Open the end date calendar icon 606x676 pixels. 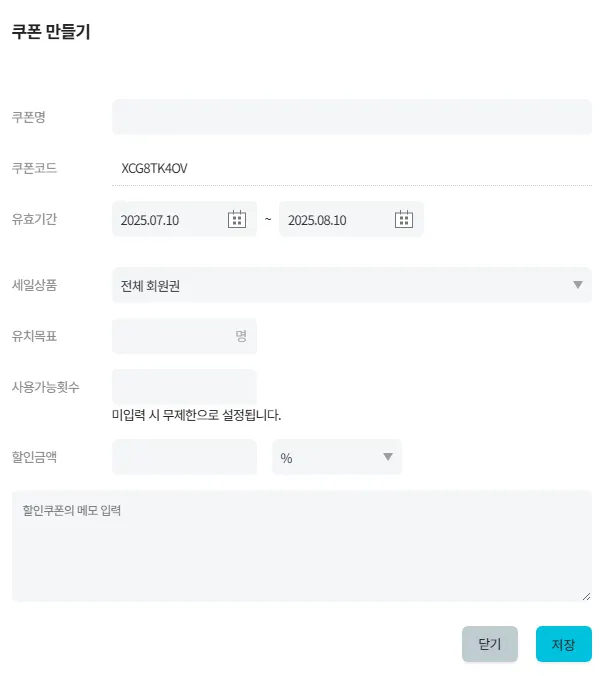[x=404, y=220]
